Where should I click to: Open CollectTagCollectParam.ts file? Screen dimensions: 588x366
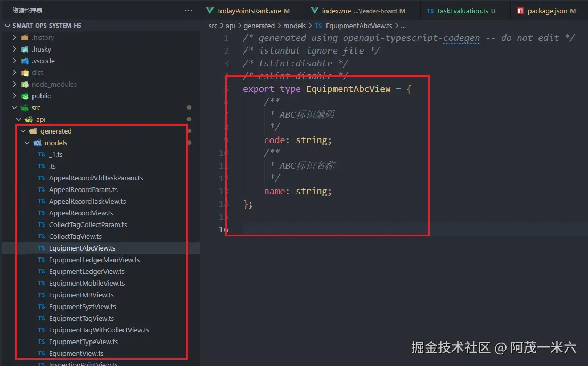tap(88, 225)
